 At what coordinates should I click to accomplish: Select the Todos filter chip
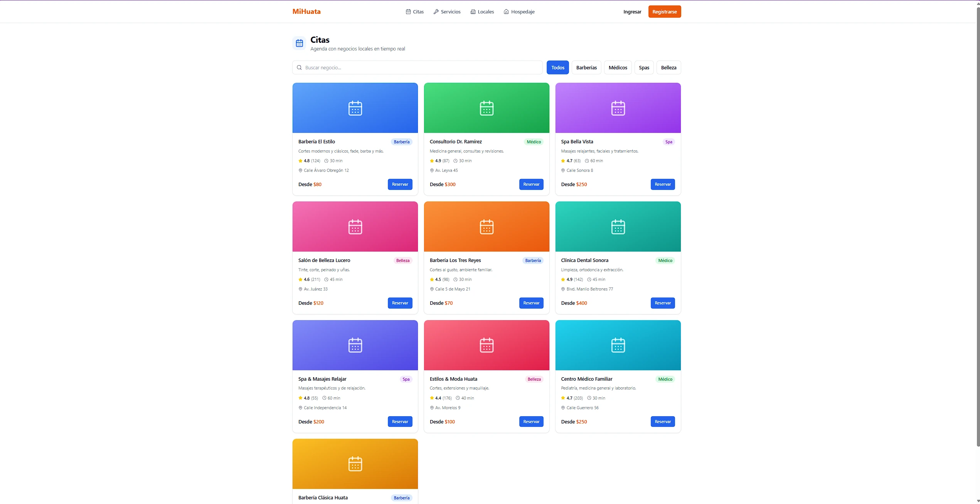tap(557, 68)
